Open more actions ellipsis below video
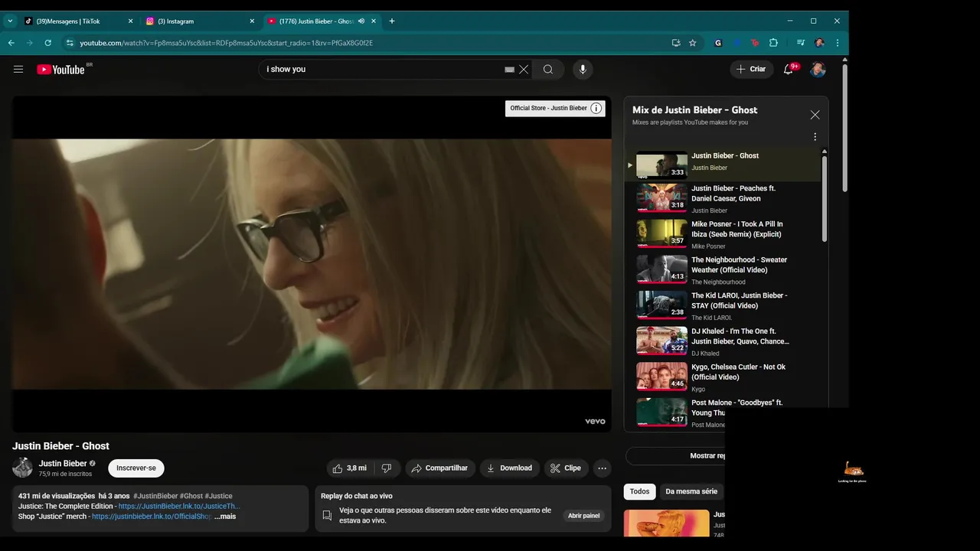 point(603,468)
